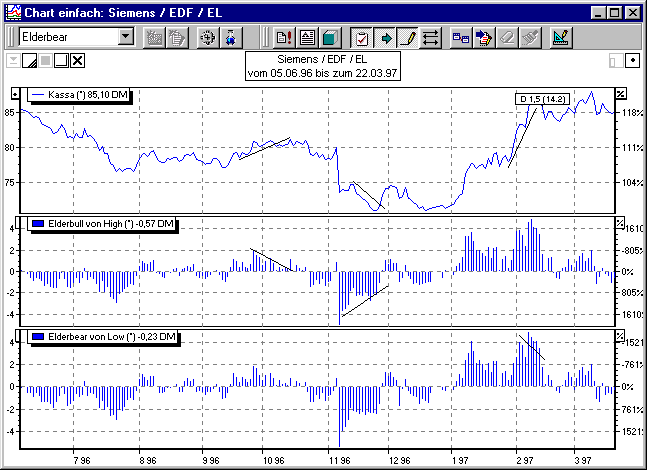The height and width of the screenshot is (470, 647).
Task: Open the window system menu icon
Action: point(11,12)
